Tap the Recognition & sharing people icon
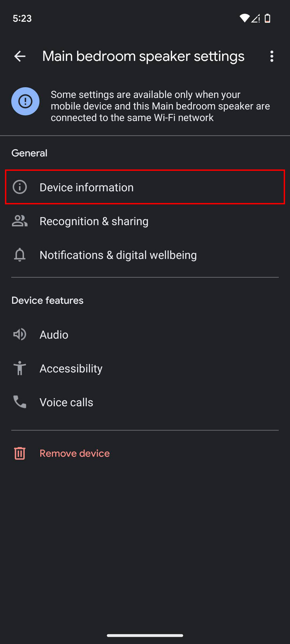290x644 pixels. tap(20, 221)
